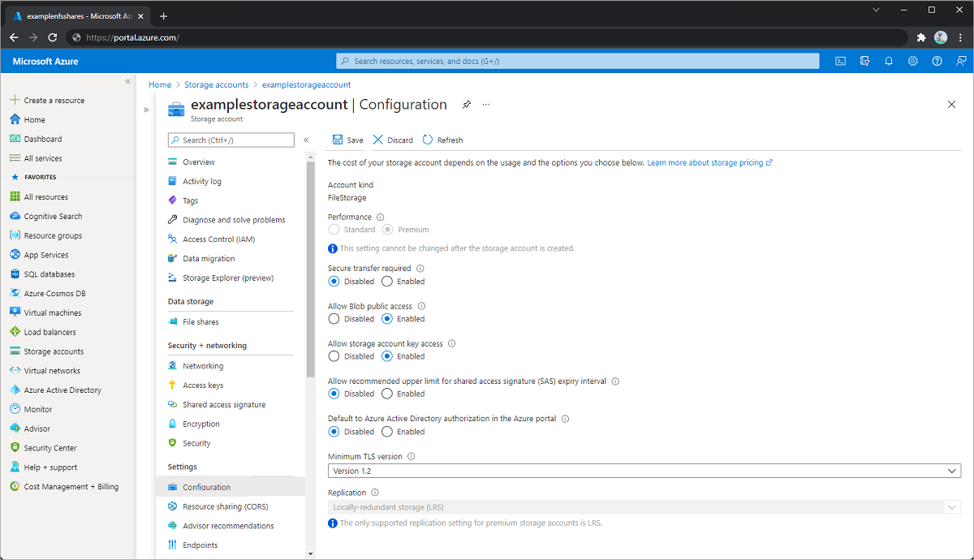This screenshot has width=974, height=560.
Task: Open SQL databases in favorites
Action: tap(49, 274)
